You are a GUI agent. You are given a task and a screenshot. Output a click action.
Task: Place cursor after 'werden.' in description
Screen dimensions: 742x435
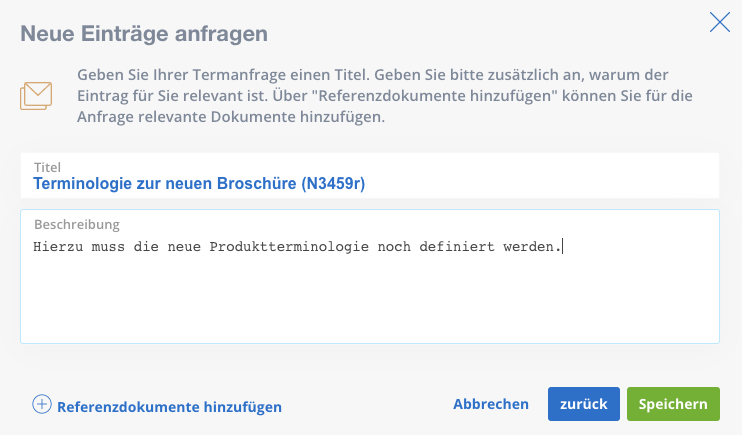(x=562, y=247)
